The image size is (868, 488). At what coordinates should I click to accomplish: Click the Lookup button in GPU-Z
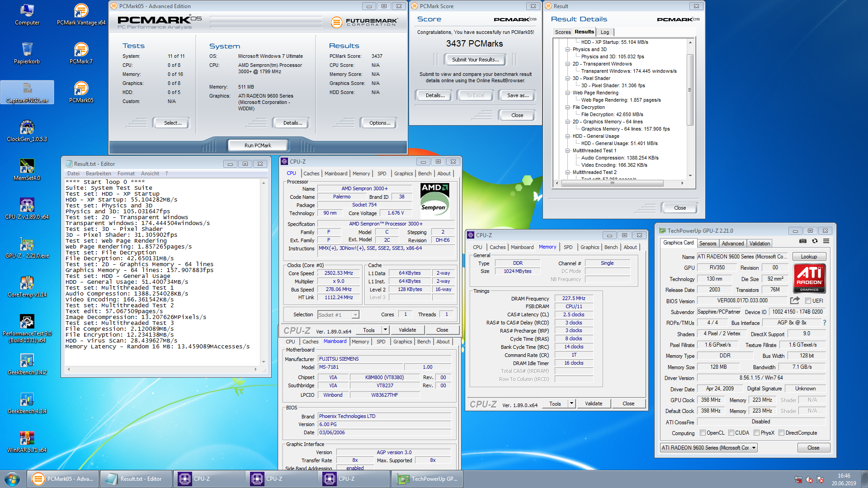tap(809, 257)
